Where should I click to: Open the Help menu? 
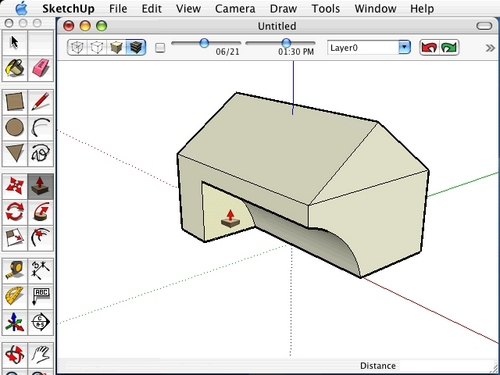coord(422,9)
